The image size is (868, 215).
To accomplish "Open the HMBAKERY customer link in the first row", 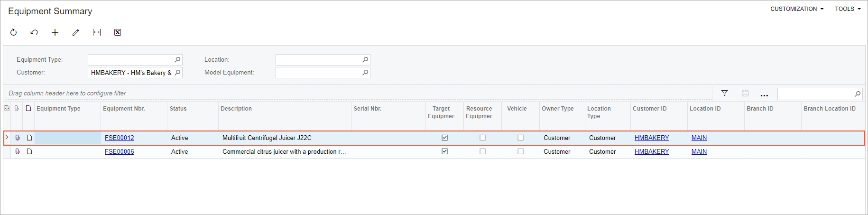I will coord(652,138).
